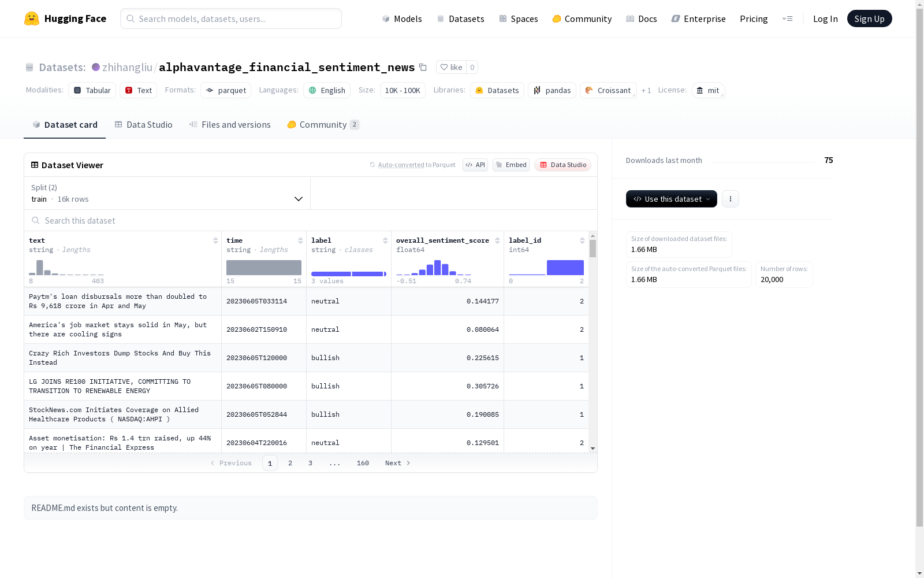Click the pandas library tag
The image size is (924, 578).
click(552, 90)
